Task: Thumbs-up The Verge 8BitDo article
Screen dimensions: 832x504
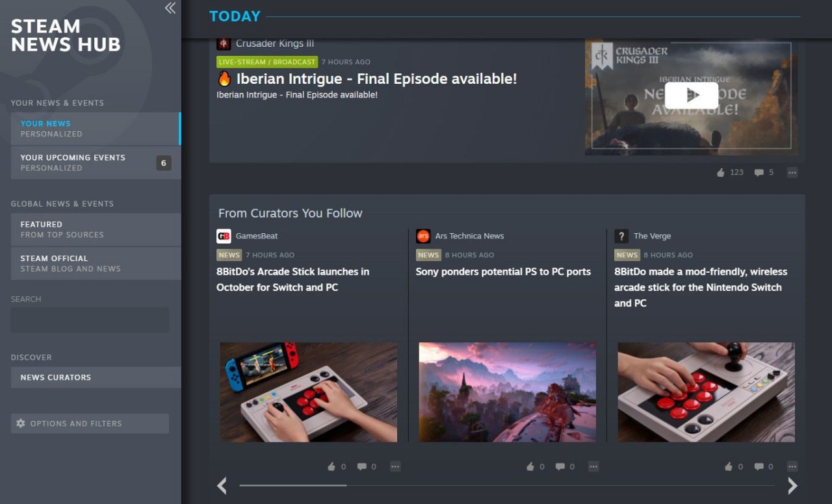Action: pyautogui.click(x=729, y=466)
